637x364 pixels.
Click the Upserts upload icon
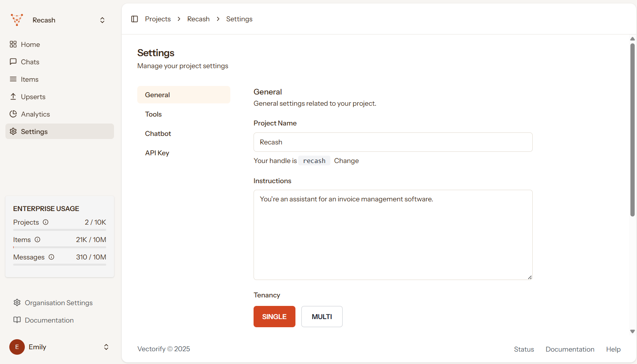coord(13,96)
